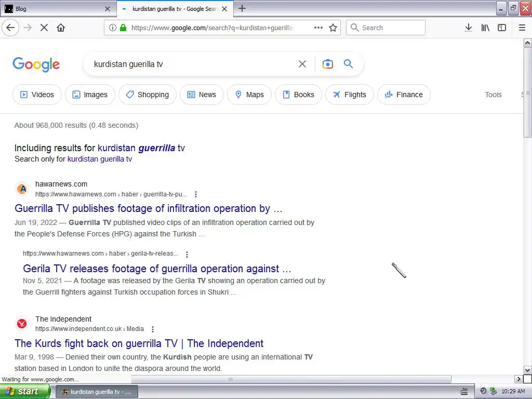532x399 pixels.
Task: Open the library bookmarks icon
Action: 485,28
